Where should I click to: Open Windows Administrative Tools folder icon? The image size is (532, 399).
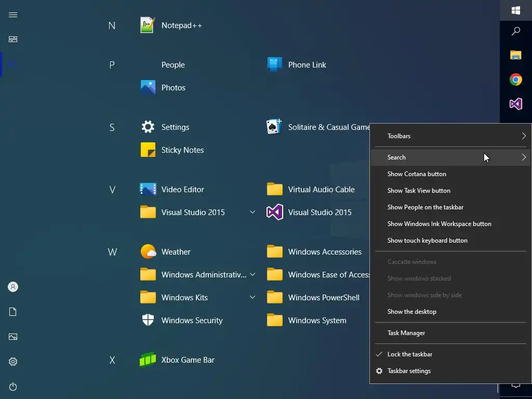pyautogui.click(x=148, y=274)
